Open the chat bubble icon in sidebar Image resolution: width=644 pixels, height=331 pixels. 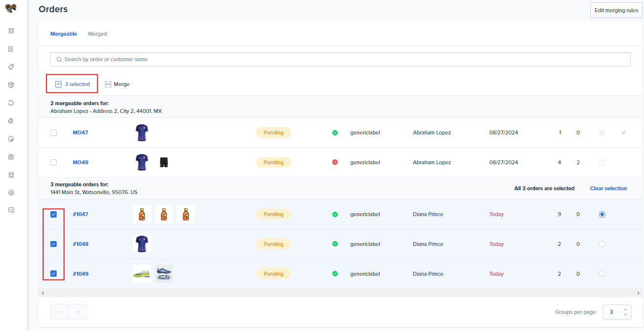coord(11,210)
